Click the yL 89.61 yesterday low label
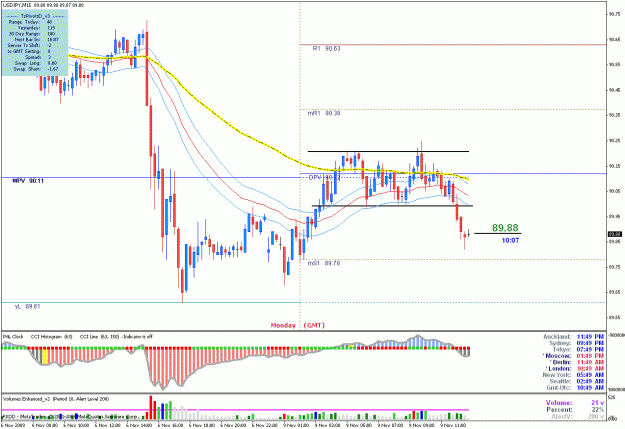Screen dimensions: 625x429 28,307
